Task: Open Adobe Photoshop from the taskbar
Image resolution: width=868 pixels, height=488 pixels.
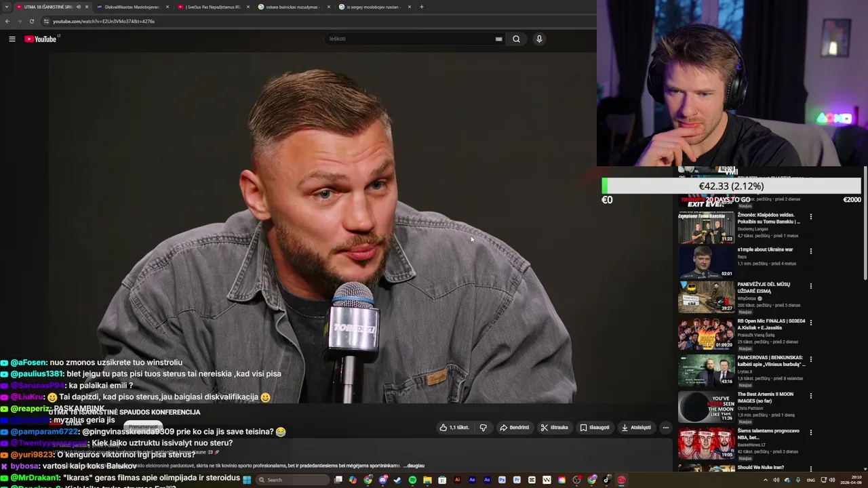Action: pyautogui.click(x=502, y=480)
